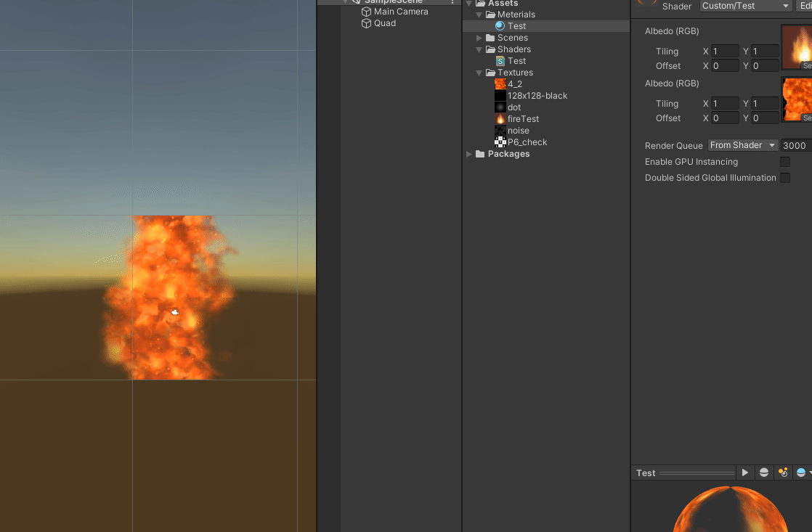Select the 128x128-black texture name
Viewport: 812px width, 532px height.
(x=537, y=96)
